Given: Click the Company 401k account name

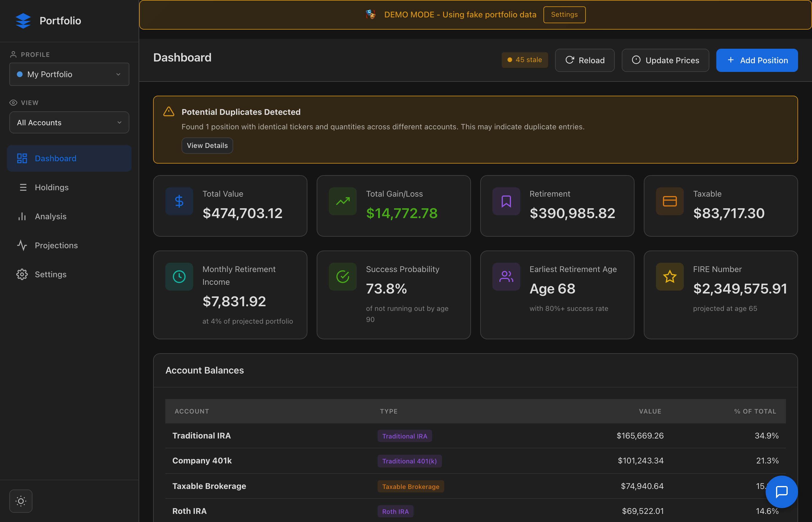Looking at the screenshot, I should click(x=202, y=461).
